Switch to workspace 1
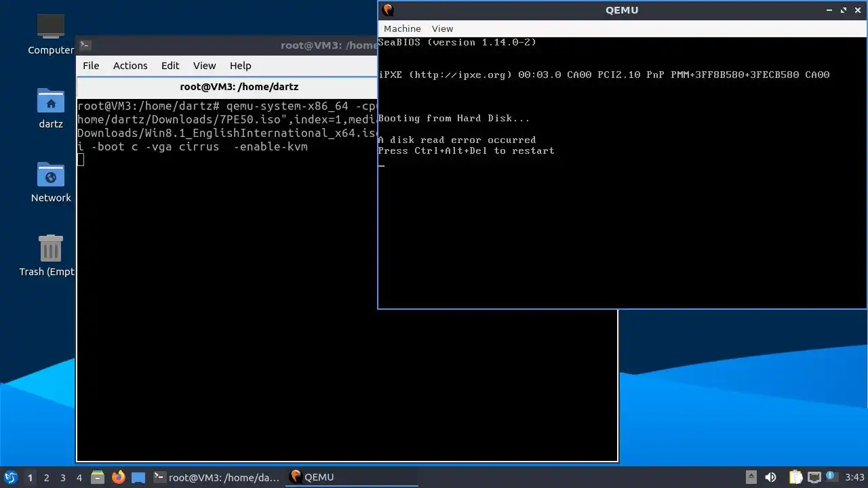 30,477
